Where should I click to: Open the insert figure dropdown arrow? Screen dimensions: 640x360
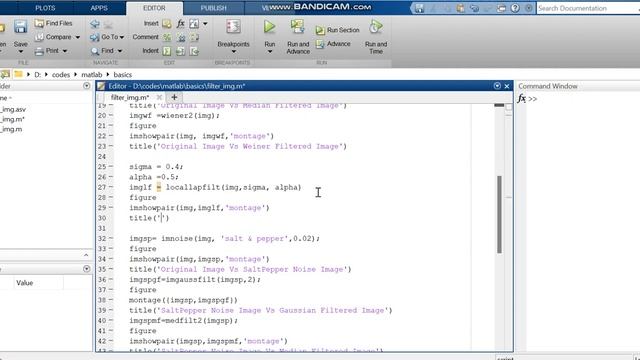(x=205, y=24)
